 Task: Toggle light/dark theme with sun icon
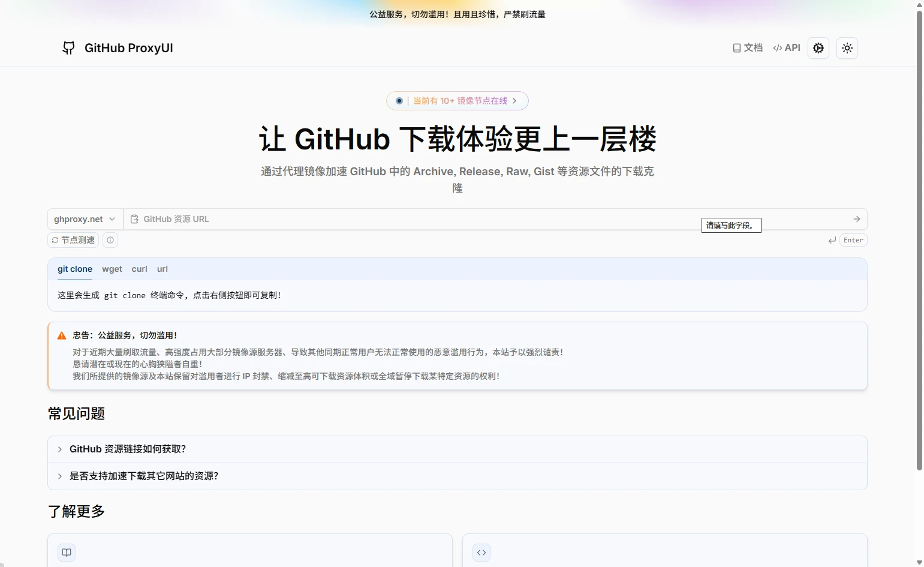[847, 48]
